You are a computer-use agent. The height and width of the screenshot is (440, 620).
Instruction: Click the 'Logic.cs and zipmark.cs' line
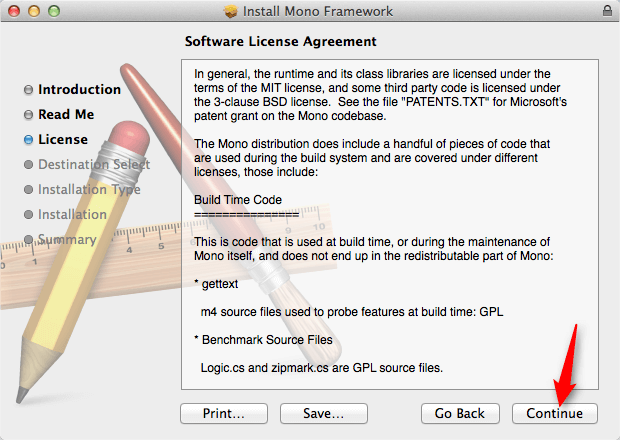tap(321, 368)
